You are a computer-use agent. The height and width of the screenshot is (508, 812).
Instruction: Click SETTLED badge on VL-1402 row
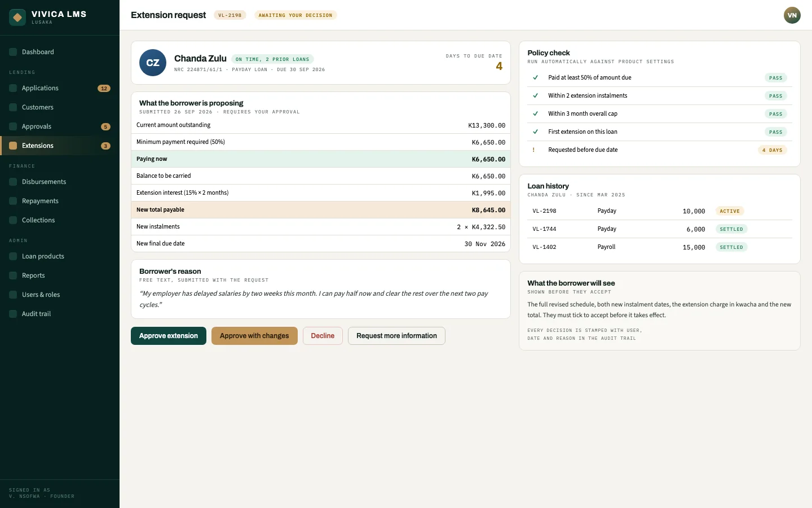[731, 247]
